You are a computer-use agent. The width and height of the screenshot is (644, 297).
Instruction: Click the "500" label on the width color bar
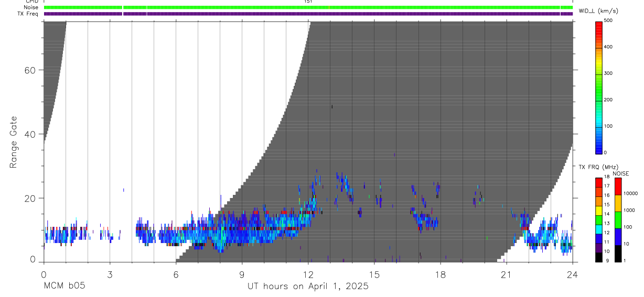[x=608, y=20]
